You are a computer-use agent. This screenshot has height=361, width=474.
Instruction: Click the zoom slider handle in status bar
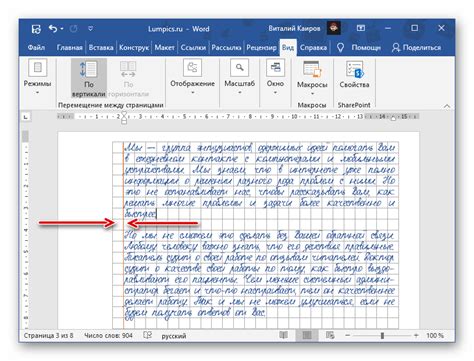pos(382,335)
